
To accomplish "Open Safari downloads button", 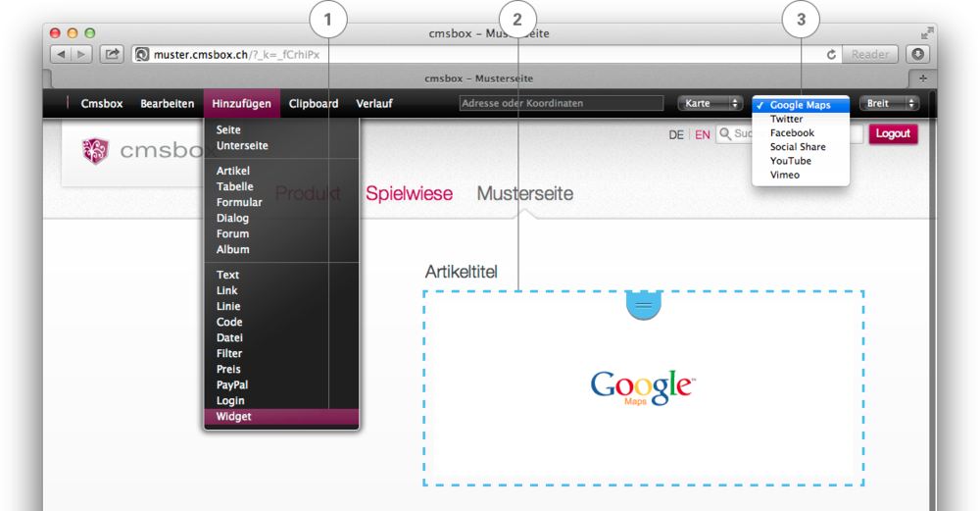I will 917,54.
